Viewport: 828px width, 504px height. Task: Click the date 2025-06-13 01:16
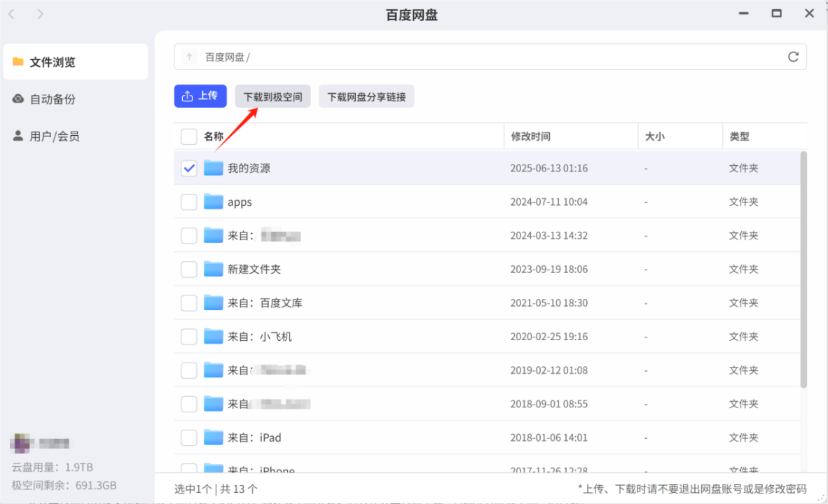pyautogui.click(x=548, y=169)
